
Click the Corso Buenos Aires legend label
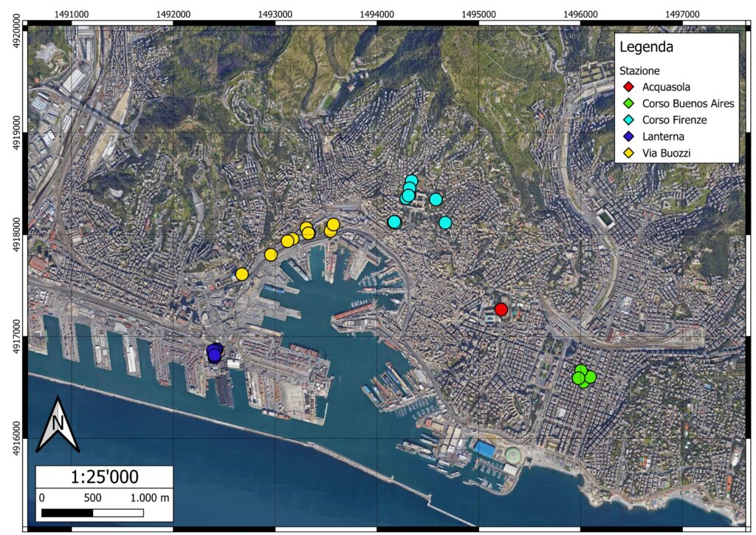click(x=688, y=103)
